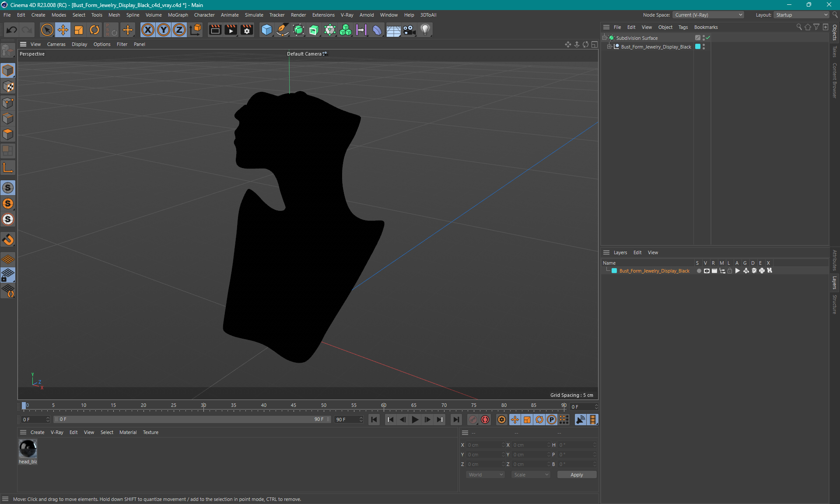Viewport: 840px width, 504px height.
Task: Switch to Texture mode icon
Action: (x=8, y=87)
